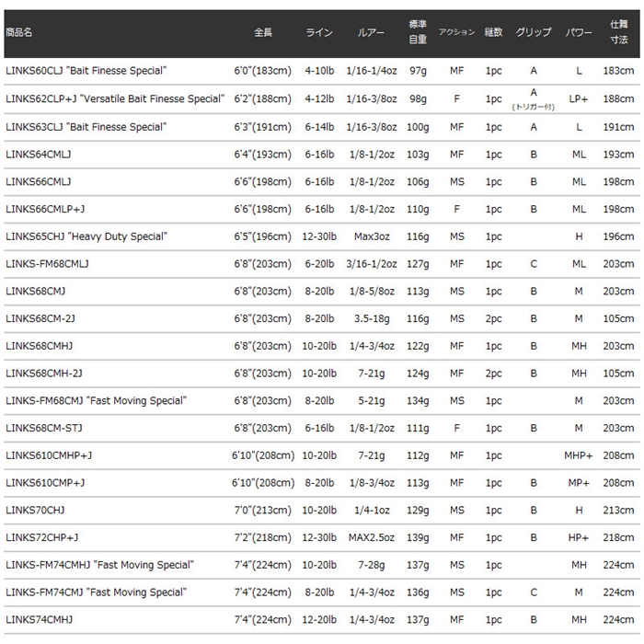Click the 商品名 column header

18,32
